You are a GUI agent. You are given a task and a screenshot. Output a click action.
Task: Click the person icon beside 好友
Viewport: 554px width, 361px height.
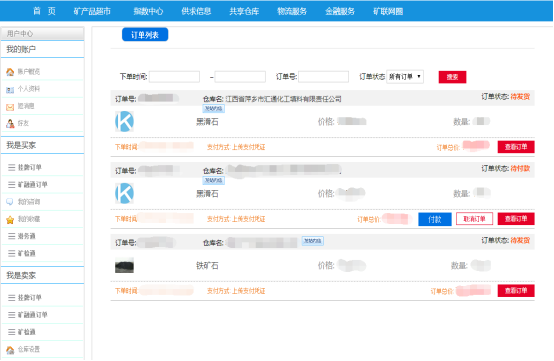10,124
